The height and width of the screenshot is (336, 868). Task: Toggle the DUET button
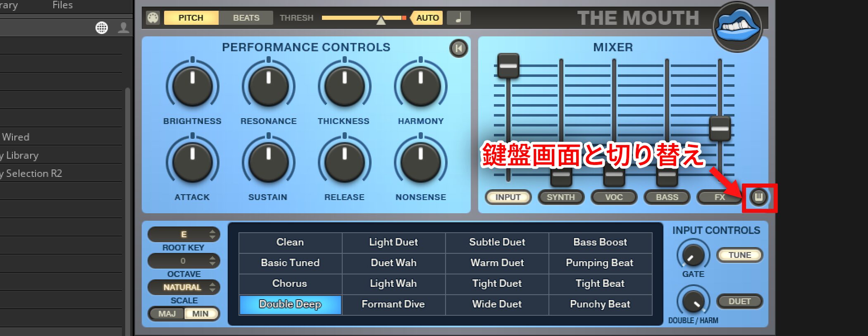pos(739,301)
